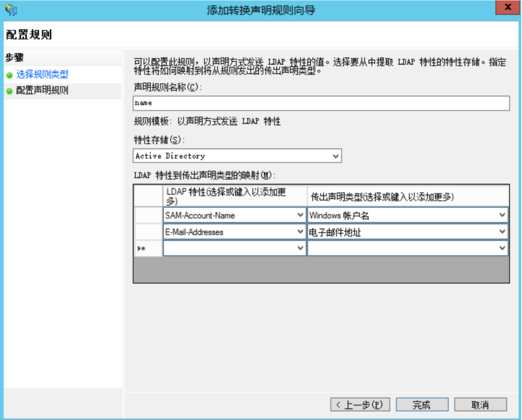
Task: Click the LDAP 特性 column header
Action: (235, 196)
